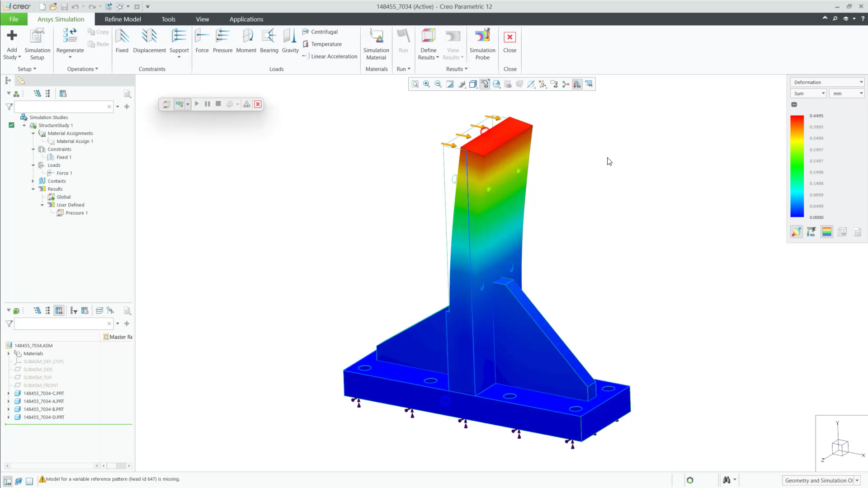The width and height of the screenshot is (868, 488).
Task: Open the Applications menu
Action: click(x=246, y=19)
